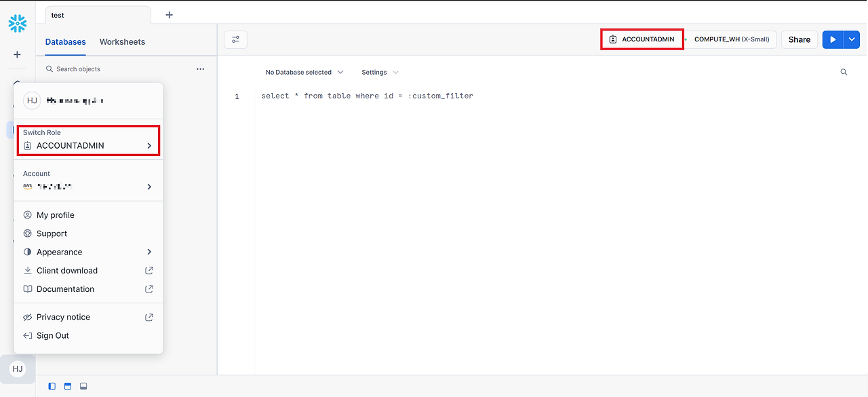
Task: Toggle the top panel layout icon
Action: [68, 386]
